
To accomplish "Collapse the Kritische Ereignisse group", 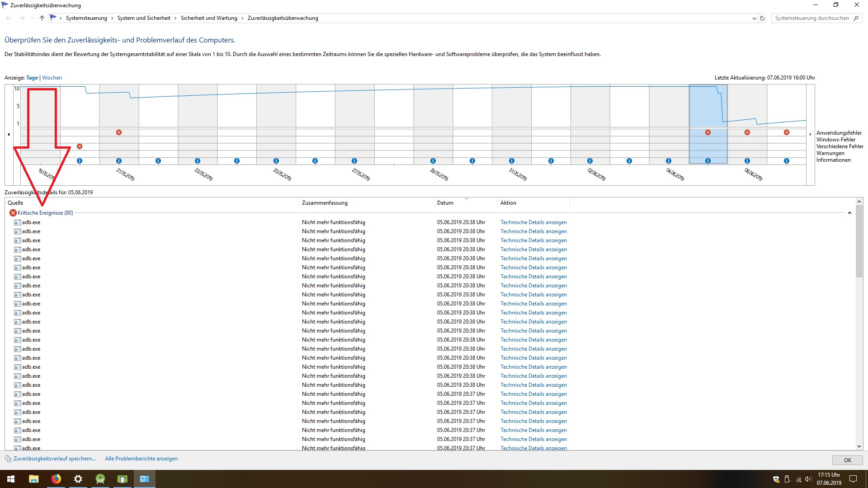I will point(849,213).
